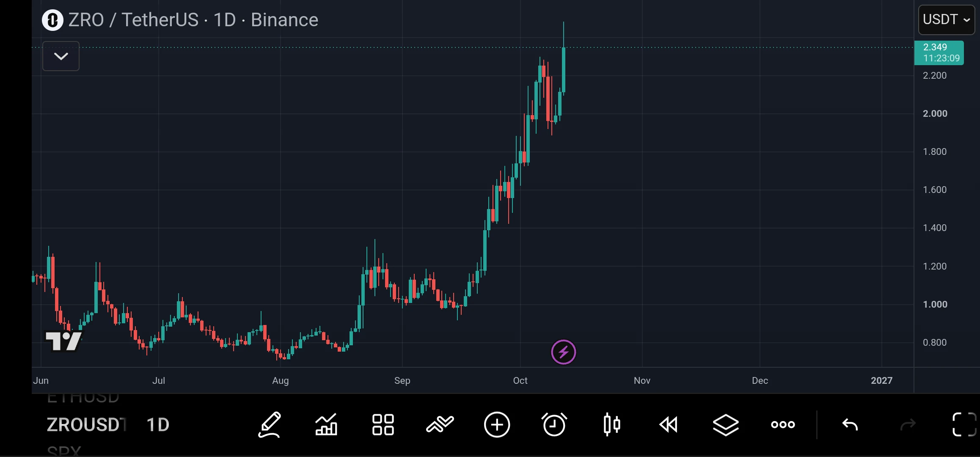The image size is (980, 457).
Task: Click the purple lightning event marker
Action: point(563,352)
